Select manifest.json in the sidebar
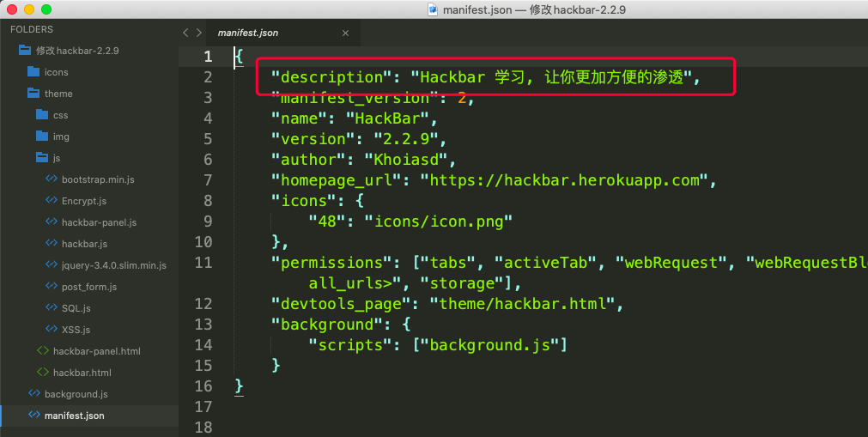The height and width of the screenshot is (437, 868). click(74, 416)
